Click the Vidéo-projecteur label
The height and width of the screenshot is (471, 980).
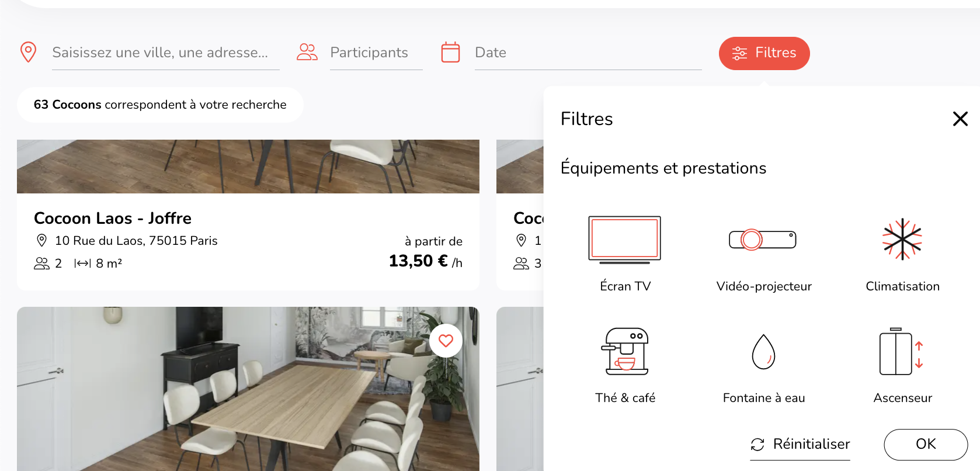(x=764, y=286)
